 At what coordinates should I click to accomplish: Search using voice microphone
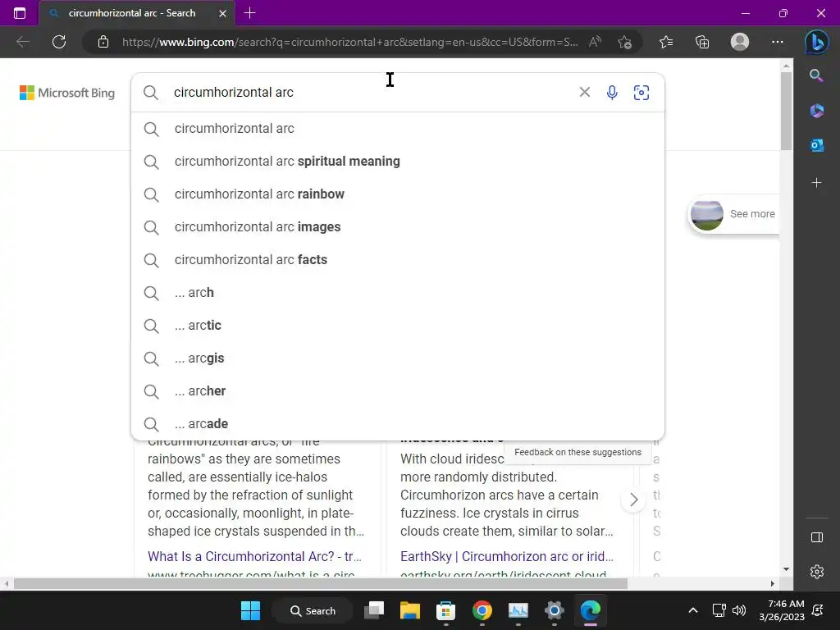tap(612, 93)
